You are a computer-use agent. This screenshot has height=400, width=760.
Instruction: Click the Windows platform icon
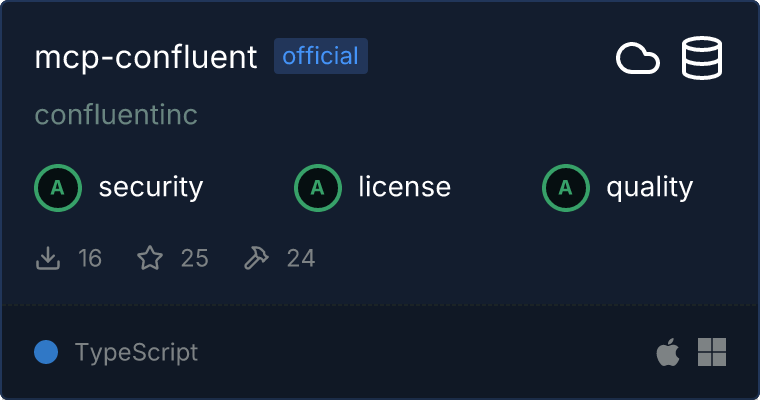pos(711,352)
